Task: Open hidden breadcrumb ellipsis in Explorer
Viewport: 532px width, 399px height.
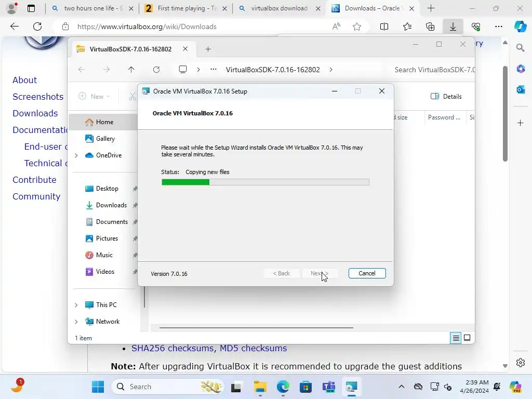Action: pos(213,70)
